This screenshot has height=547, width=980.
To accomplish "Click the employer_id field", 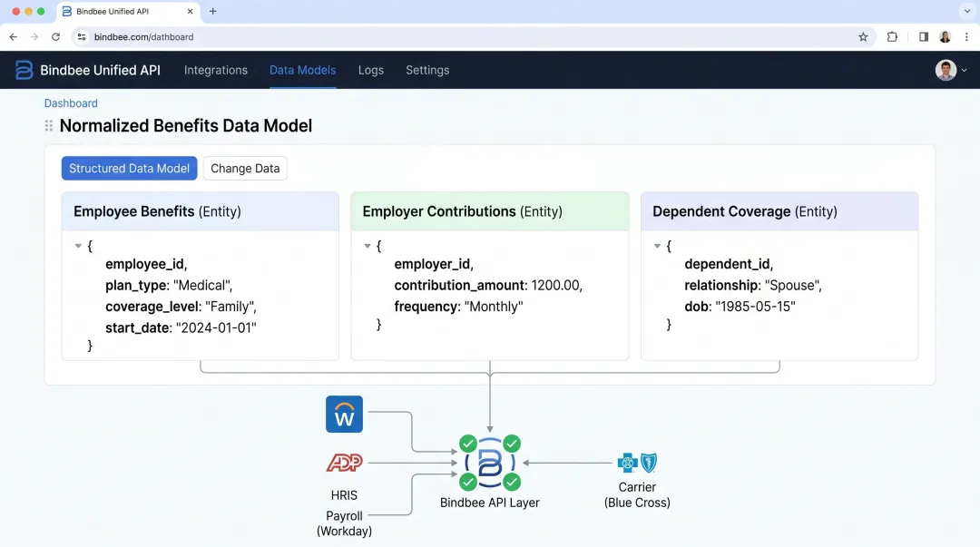I will [x=434, y=265].
